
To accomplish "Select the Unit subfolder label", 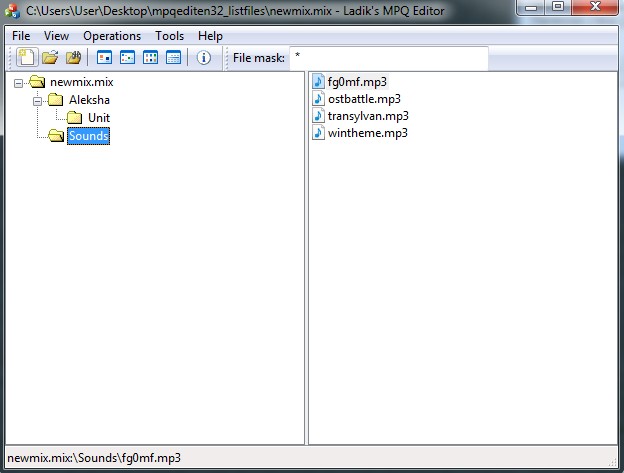I will pyautogui.click(x=99, y=117).
